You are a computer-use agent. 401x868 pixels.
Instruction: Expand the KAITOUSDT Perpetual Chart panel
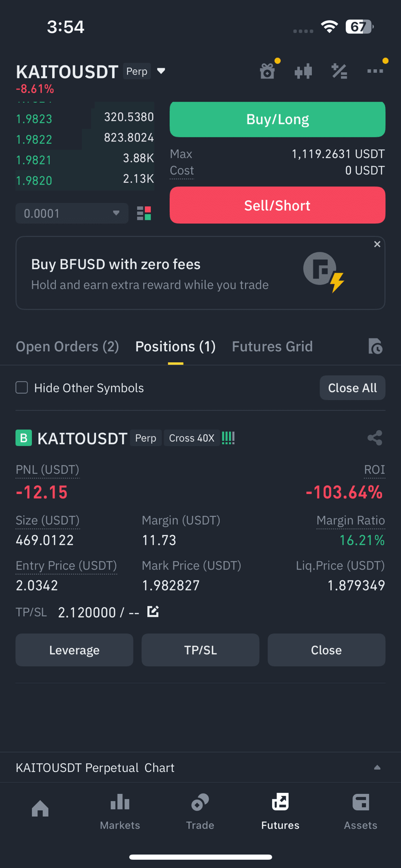[200, 767]
